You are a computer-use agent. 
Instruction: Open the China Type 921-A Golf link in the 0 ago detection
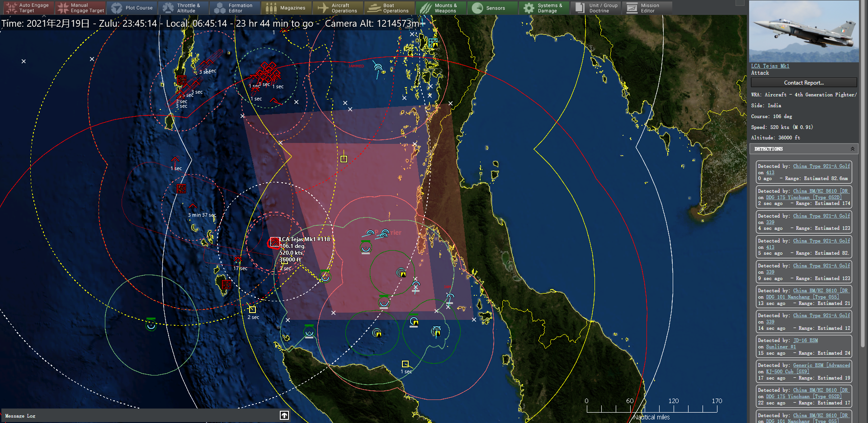point(821,166)
